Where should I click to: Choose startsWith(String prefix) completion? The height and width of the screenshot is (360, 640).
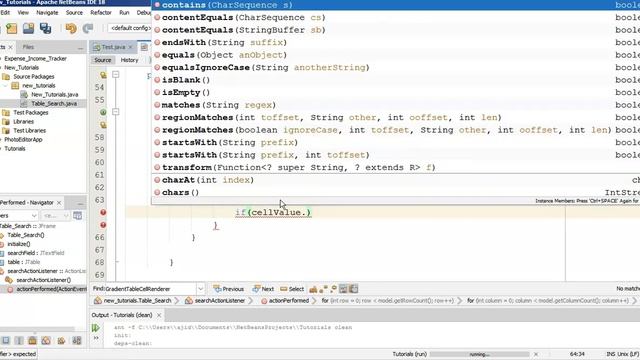396,142
